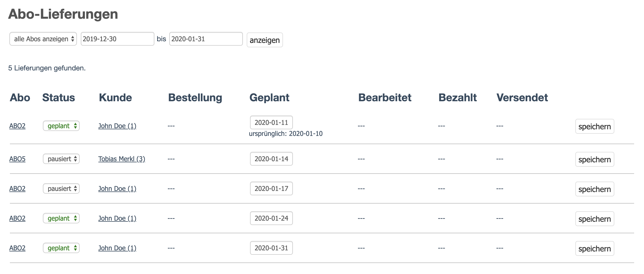Open ABO2 link in the first row
This screenshot has height=274, width=644.
coord(17,126)
